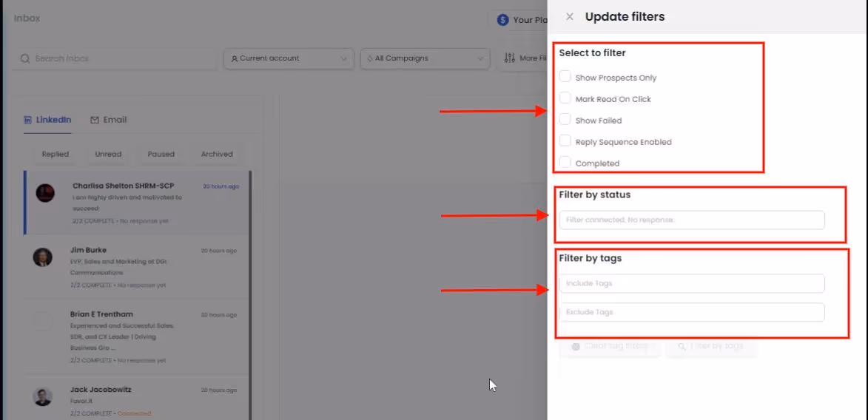Tick the Completed filter checkbox
Screen dimensions: 868x420
565,163
